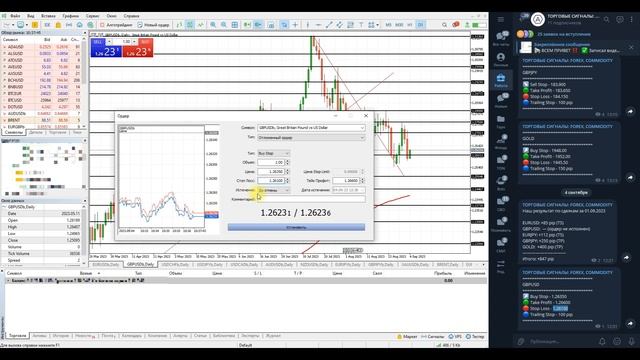Open Telegram hamburger menu
The width and height of the screenshot is (640, 360).
pyautogui.click(x=501, y=19)
